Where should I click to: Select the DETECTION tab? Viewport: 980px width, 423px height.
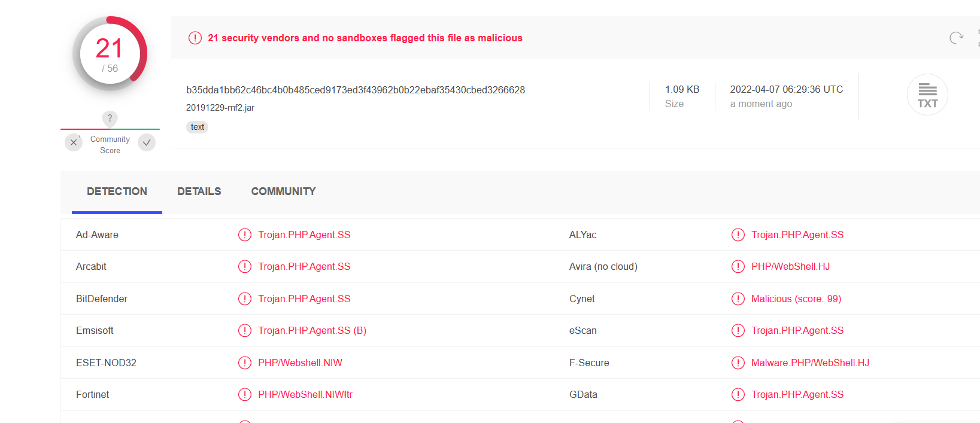pos(117,191)
